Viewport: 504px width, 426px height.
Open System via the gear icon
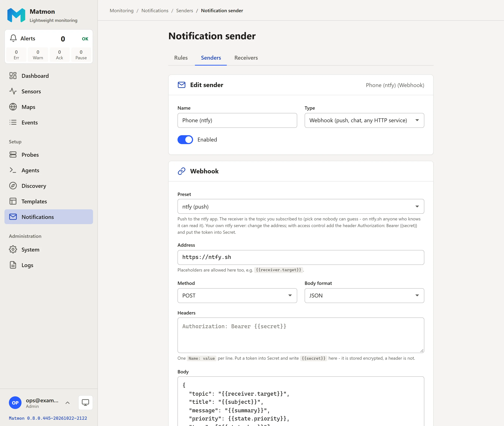[x=13, y=249]
